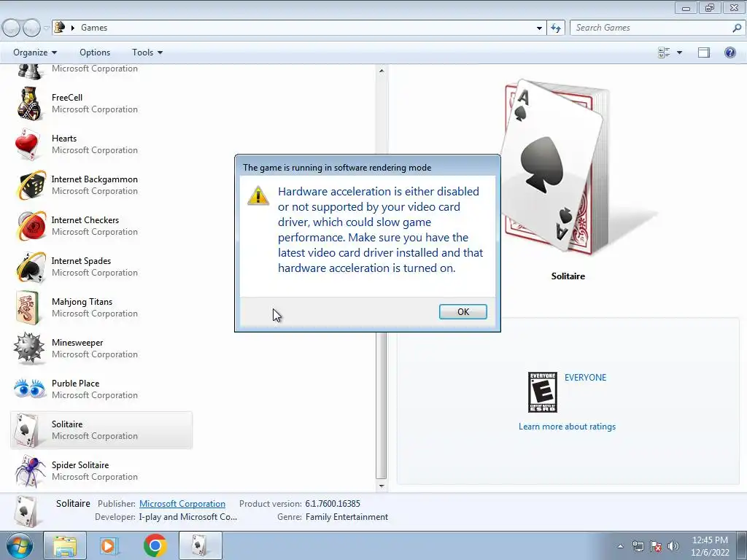Select the 'Minesweeper' name
This screenshot has height=560, width=747.
(x=77, y=343)
